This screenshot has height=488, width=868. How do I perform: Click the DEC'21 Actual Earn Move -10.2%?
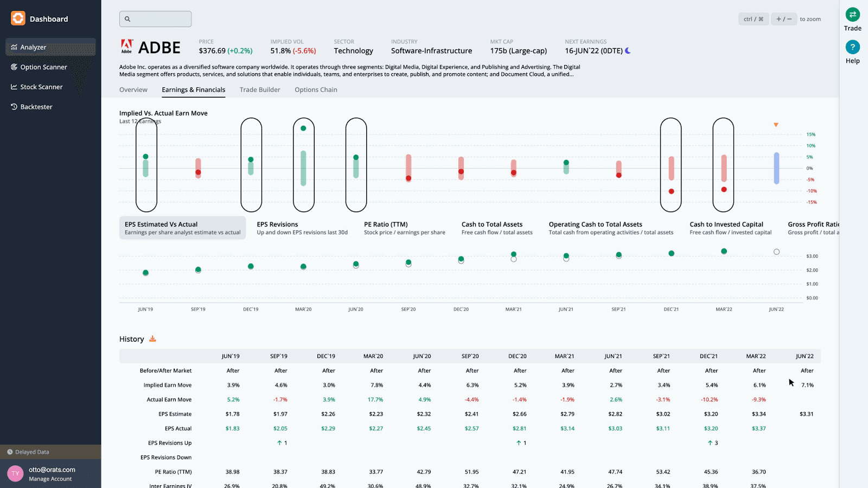tap(709, 400)
